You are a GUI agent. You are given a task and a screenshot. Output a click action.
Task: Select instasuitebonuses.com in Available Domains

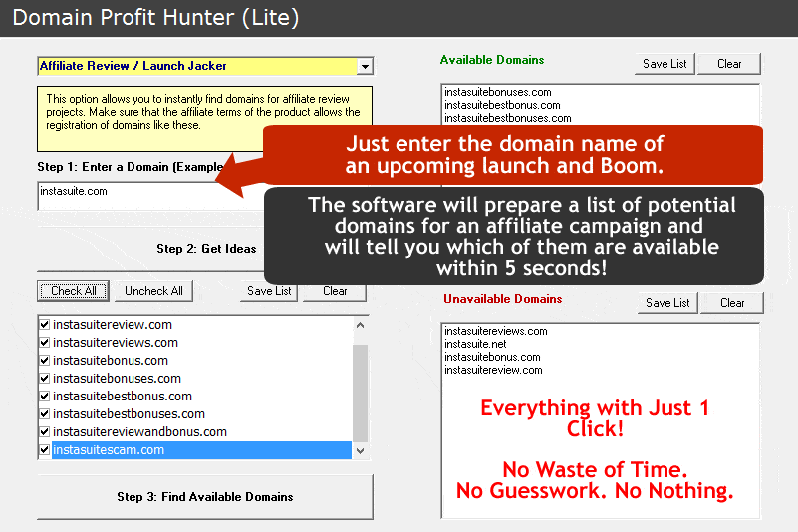[498, 92]
